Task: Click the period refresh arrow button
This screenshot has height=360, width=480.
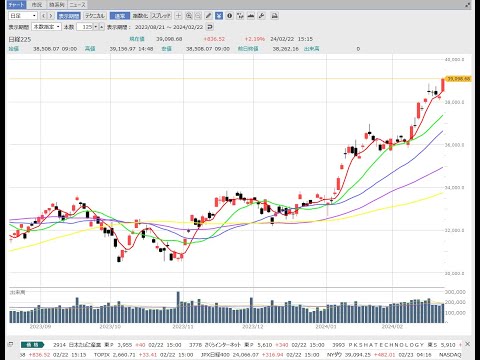Action: coord(210,27)
